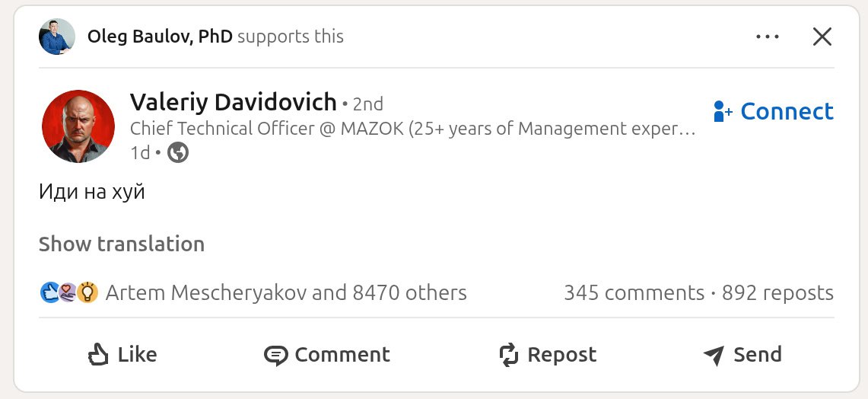The width and height of the screenshot is (868, 399).
Task: Click the lightbulb insightful reaction icon
Action: 87,292
